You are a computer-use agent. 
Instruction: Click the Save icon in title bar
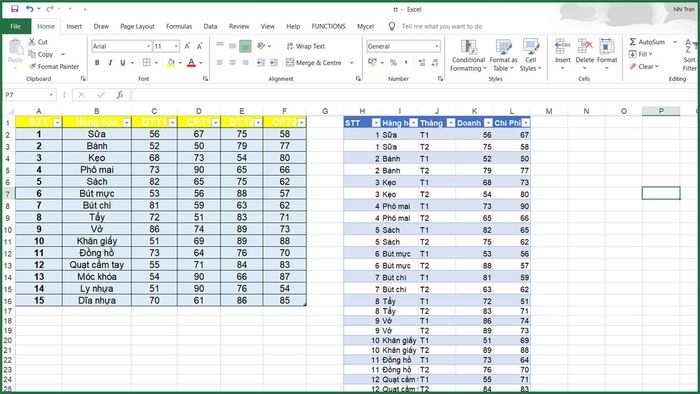(x=15, y=9)
